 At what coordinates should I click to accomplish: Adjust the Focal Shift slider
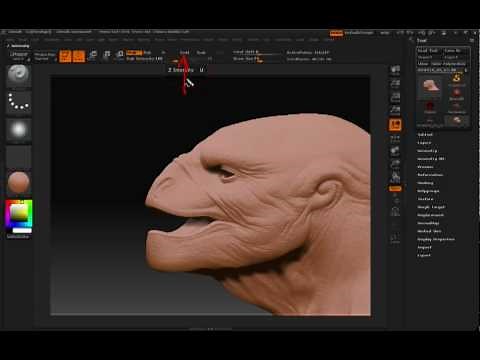click(257, 52)
